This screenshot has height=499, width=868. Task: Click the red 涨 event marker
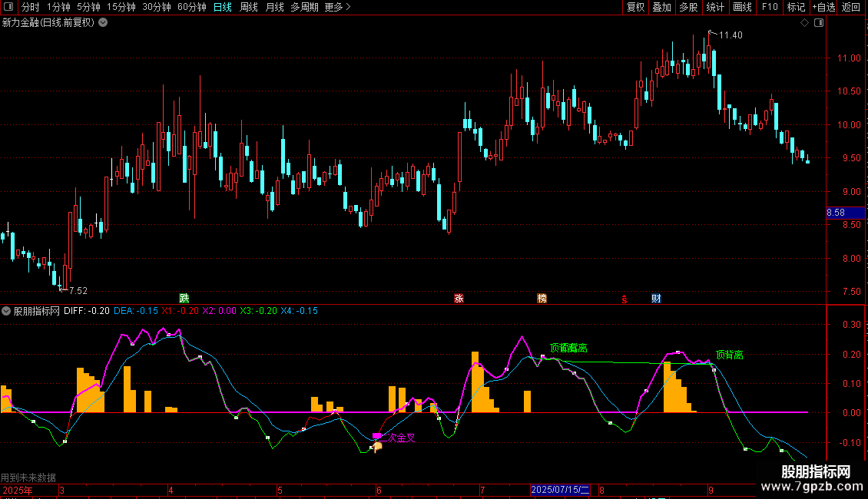coord(459,298)
